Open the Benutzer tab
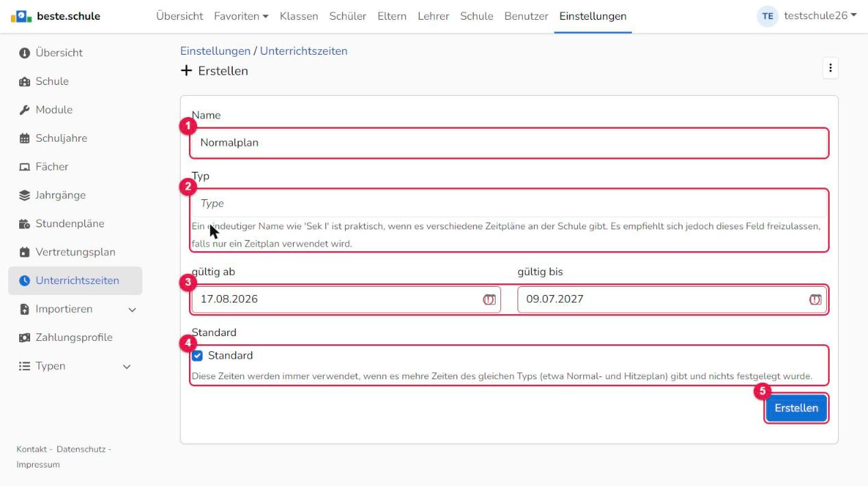 coord(526,16)
